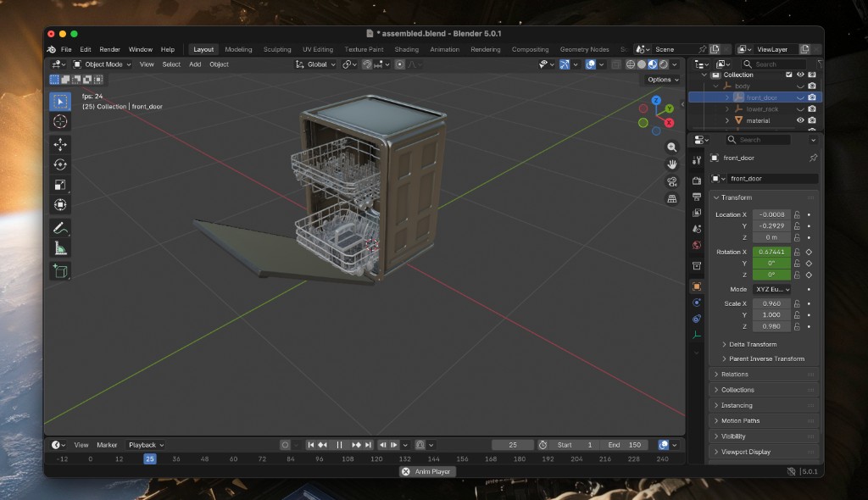Click the current frame field showing 25
Image resolution: width=868 pixels, height=500 pixels.
(x=513, y=445)
